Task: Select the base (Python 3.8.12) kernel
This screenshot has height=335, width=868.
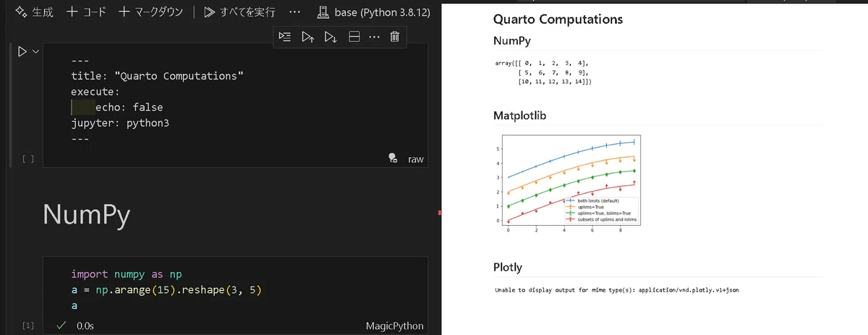Action: click(x=375, y=12)
